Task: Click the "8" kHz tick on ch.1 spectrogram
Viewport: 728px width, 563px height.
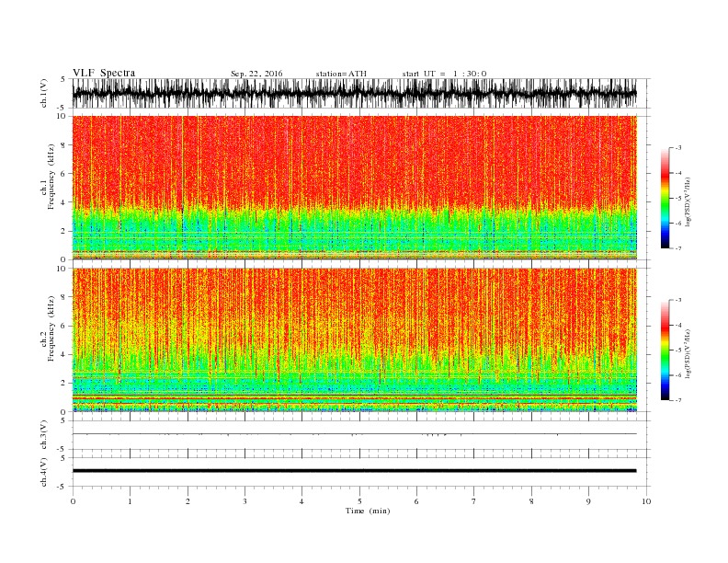Action: point(63,145)
